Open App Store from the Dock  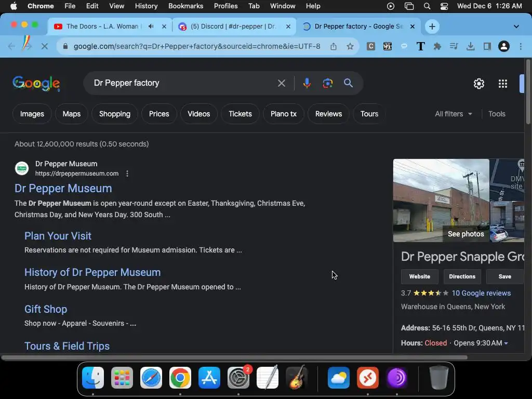[x=209, y=378]
